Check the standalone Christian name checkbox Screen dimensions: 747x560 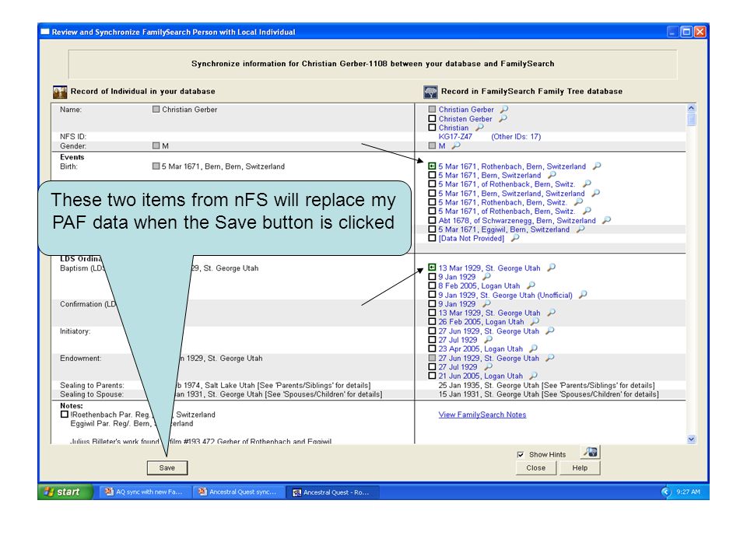click(432, 127)
